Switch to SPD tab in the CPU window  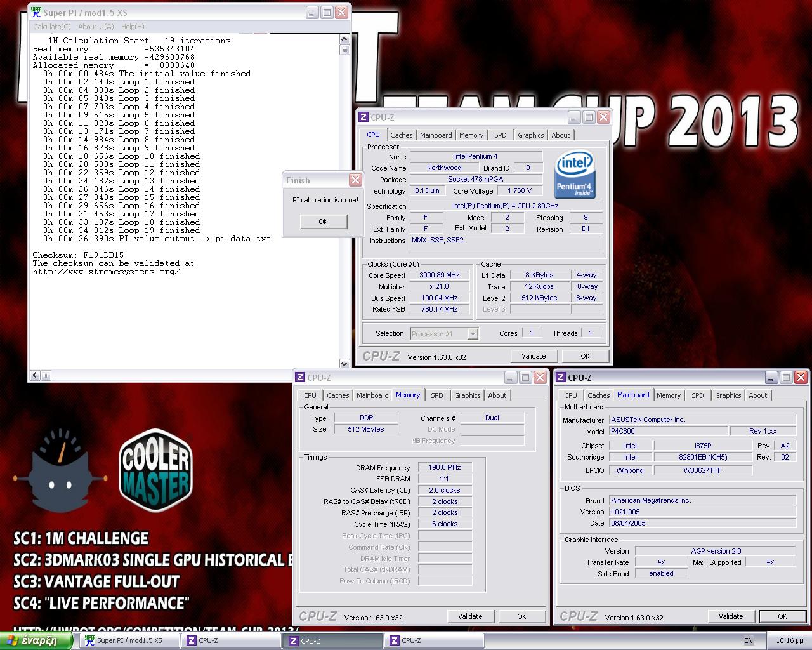(501, 135)
